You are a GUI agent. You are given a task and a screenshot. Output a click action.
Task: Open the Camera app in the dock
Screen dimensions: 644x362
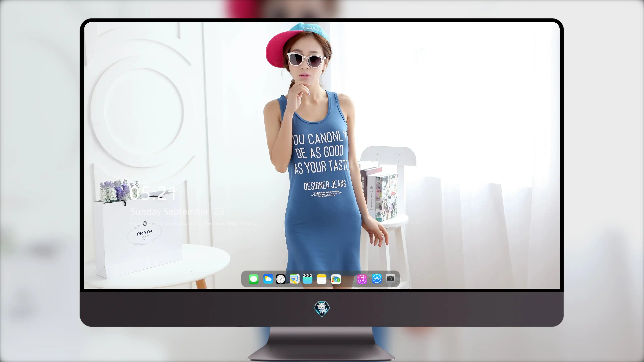(x=390, y=279)
